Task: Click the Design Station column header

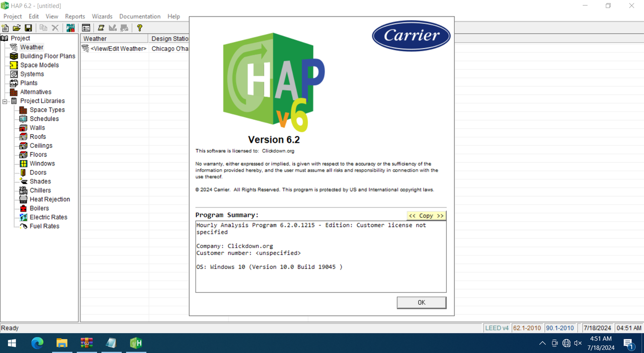Action: click(x=170, y=39)
